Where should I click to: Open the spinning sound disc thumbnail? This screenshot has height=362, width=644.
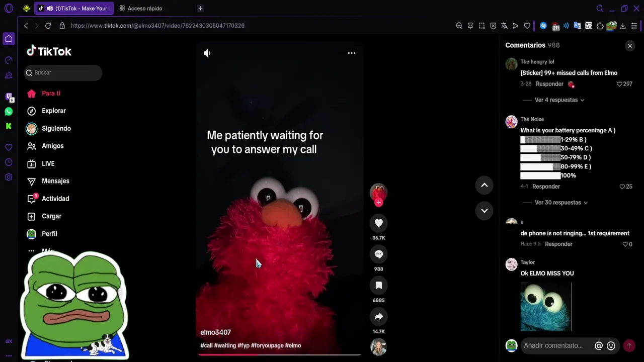(x=378, y=347)
